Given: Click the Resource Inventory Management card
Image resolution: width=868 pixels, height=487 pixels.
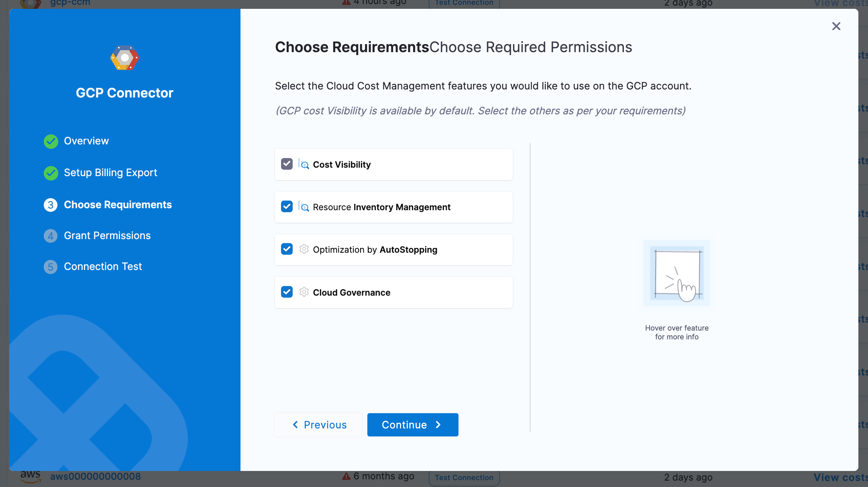Looking at the screenshot, I should coord(474,207).
